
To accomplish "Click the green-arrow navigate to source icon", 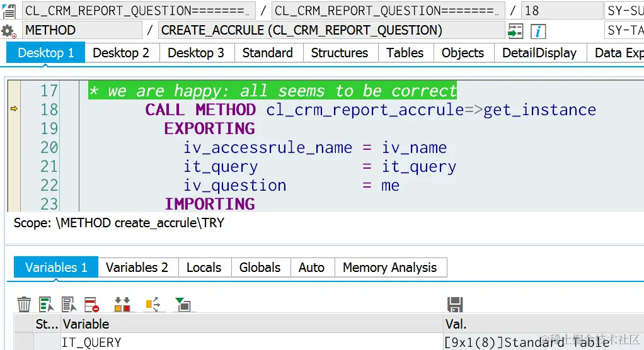I will [515, 31].
